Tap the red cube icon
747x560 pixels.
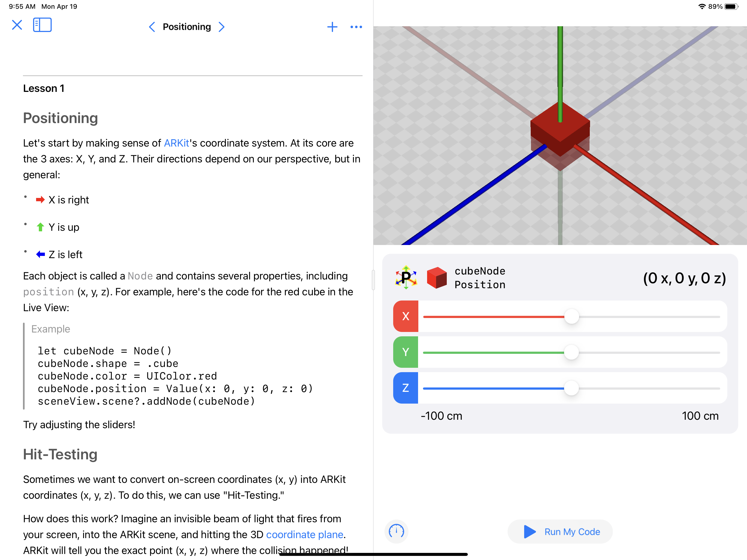click(x=437, y=278)
